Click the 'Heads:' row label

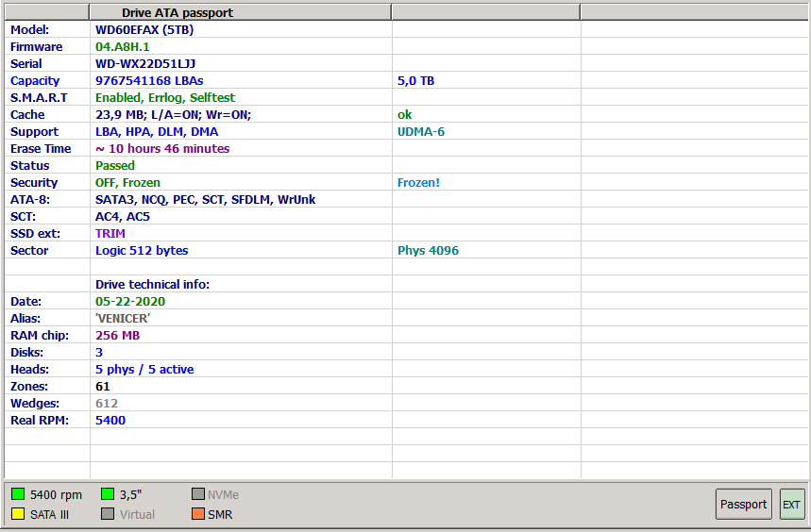tap(29, 370)
